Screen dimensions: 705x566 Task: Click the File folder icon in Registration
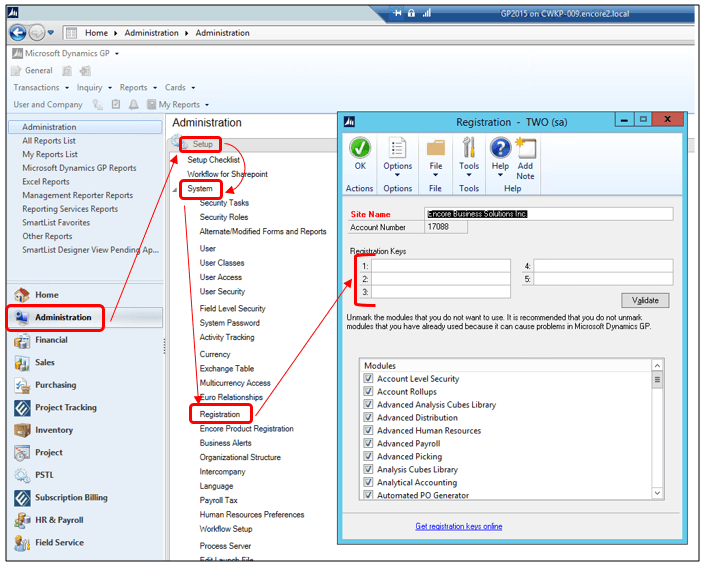(435, 148)
